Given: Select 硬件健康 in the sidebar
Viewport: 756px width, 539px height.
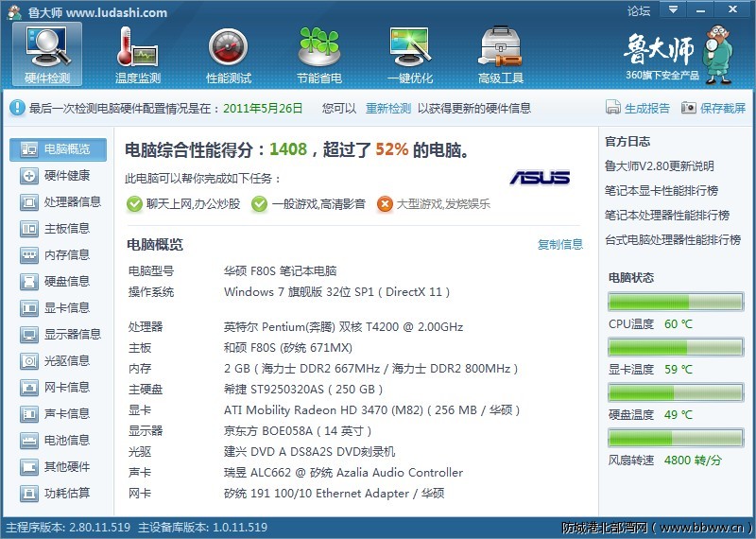Looking at the screenshot, I should point(58,176).
